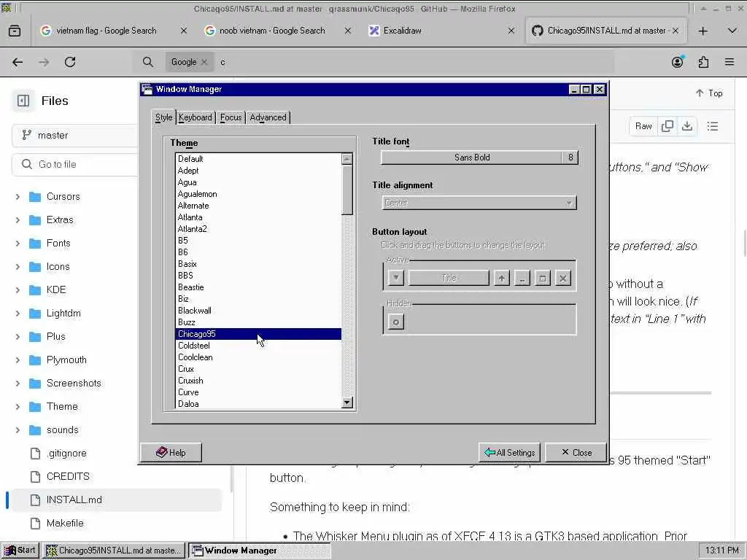Open a new browser tab with plus
The width and height of the screenshot is (747, 560).
tap(703, 31)
